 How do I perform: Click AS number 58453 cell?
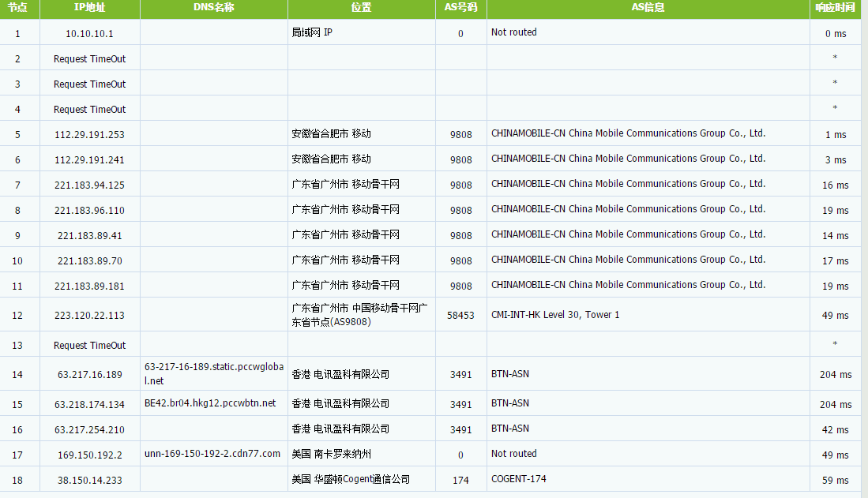point(460,316)
